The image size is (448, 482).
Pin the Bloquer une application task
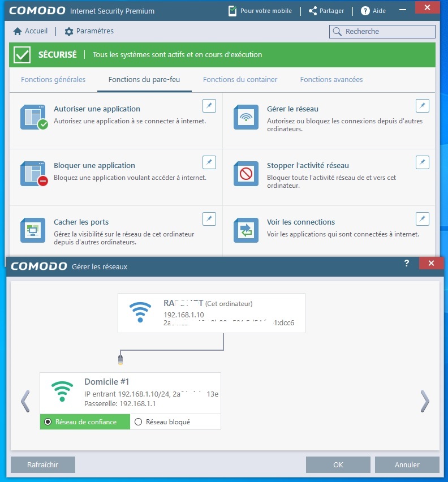209,162
